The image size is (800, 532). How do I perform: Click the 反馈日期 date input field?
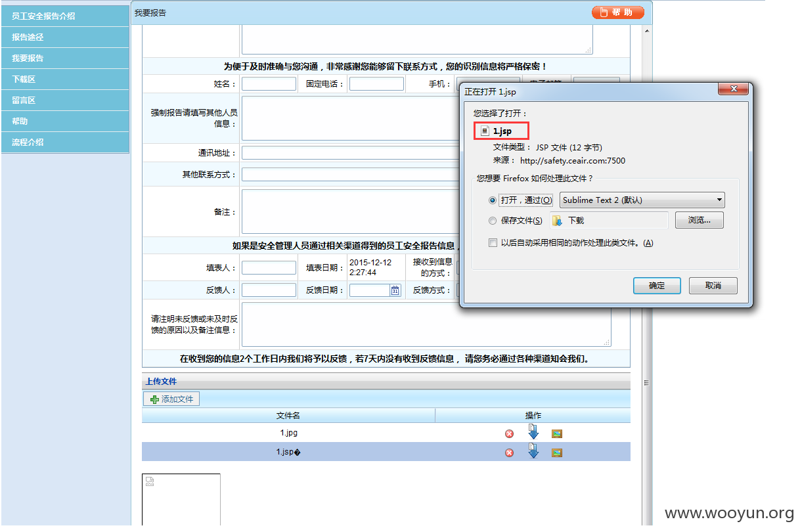pyautogui.click(x=370, y=290)
